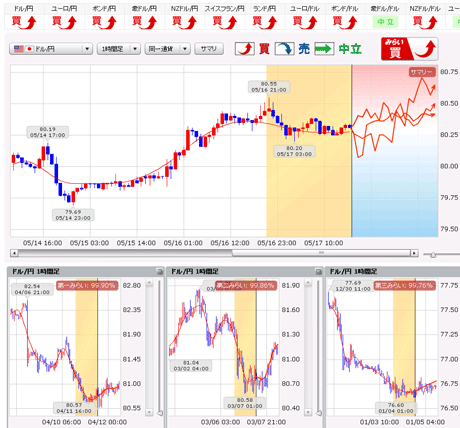This screenshot has height=428, width=460.
Task: Click the 第二みらい: 99.86% label
Action: tap(246, 286)
